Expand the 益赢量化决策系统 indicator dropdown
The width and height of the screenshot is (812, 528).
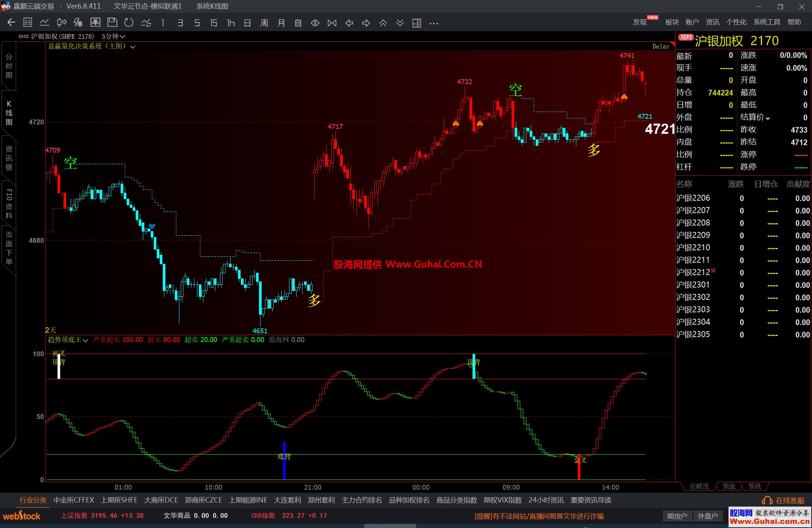(x=133, y=47)
